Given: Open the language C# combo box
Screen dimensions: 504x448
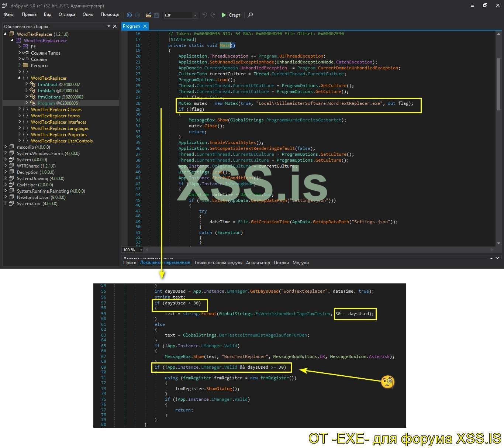Looking at the screenshot, I should 181,15.
